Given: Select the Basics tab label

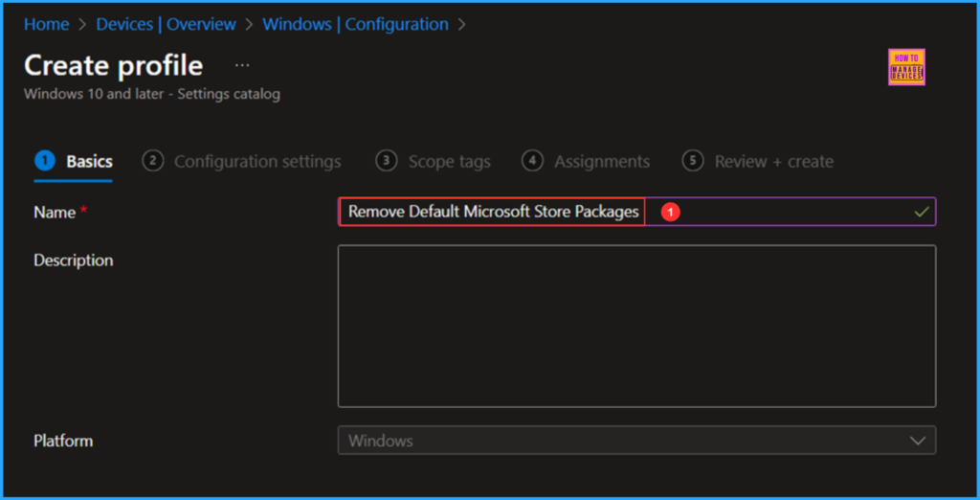Looking at the screenshot, I should tap(89, 162).
